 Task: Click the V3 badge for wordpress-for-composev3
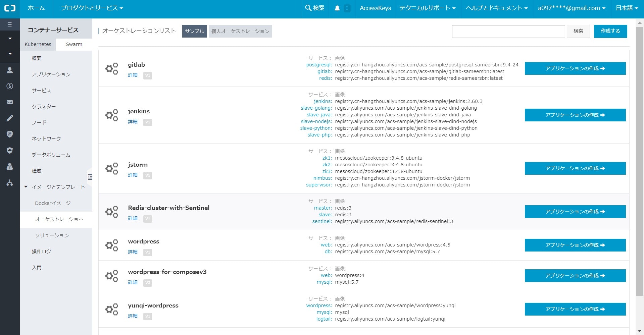[x=148, y=283]
